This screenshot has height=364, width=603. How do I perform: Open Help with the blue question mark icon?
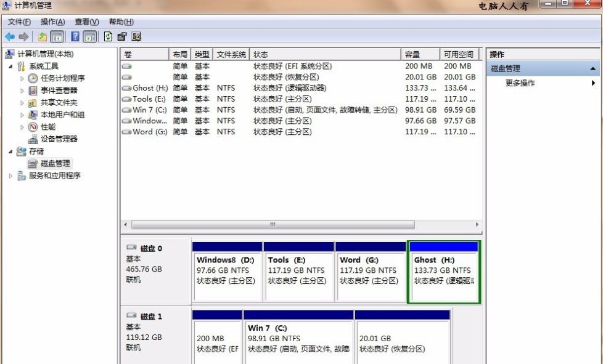click(x=75, y=36)
